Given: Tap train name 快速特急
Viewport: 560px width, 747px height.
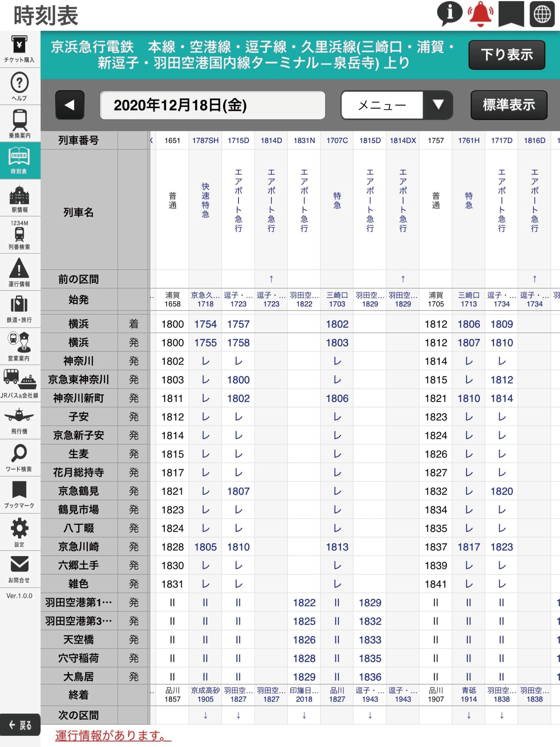Looking at the screenshot, I should pos(205,200).
